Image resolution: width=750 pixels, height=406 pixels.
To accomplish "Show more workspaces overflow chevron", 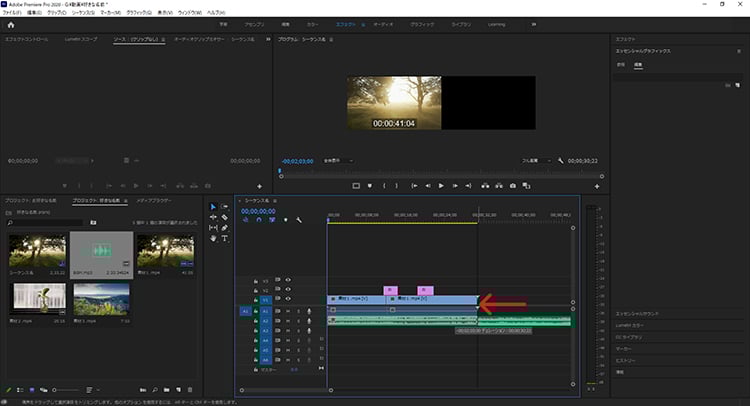I will point(534,24).
